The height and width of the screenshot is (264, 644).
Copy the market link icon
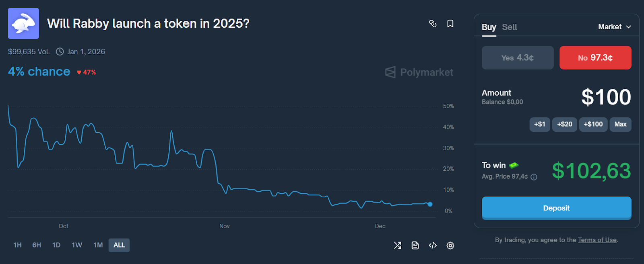pyautogui.click(x=433, y=24)
